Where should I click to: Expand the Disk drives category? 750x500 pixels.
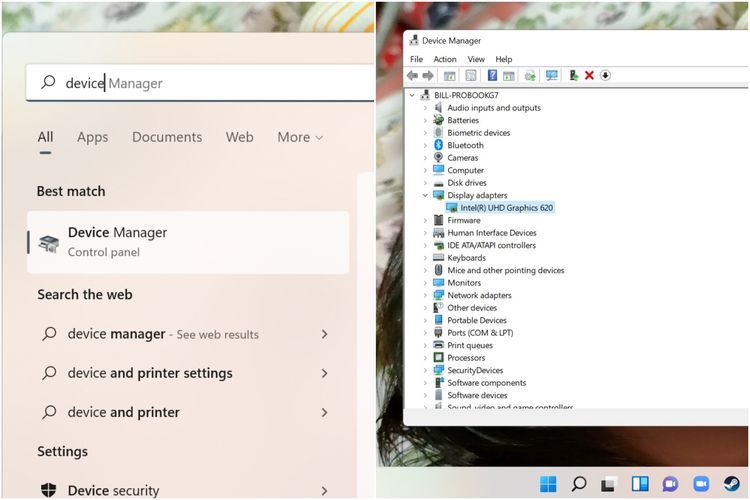(x=425, y=183)
